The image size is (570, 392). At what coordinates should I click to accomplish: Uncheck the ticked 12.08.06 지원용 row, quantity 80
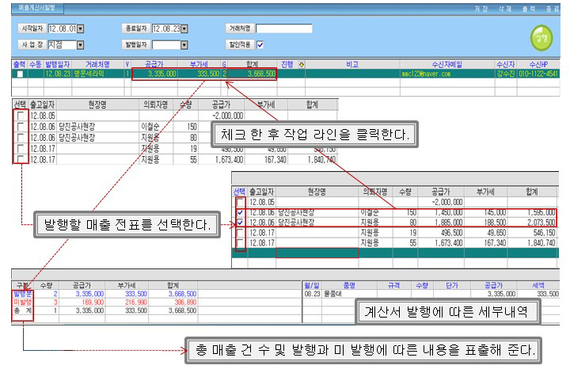pos(240,223)
